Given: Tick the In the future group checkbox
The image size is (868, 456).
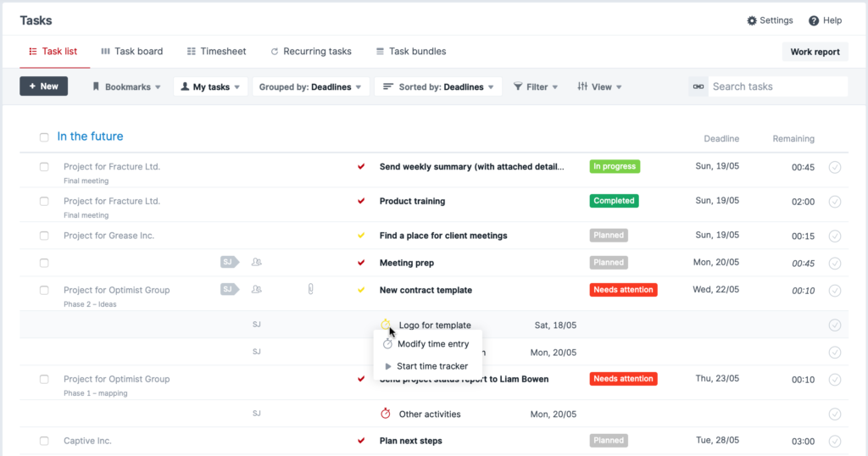Looking at the screenshot, I should pyautogui.click(x=44, y=137).
